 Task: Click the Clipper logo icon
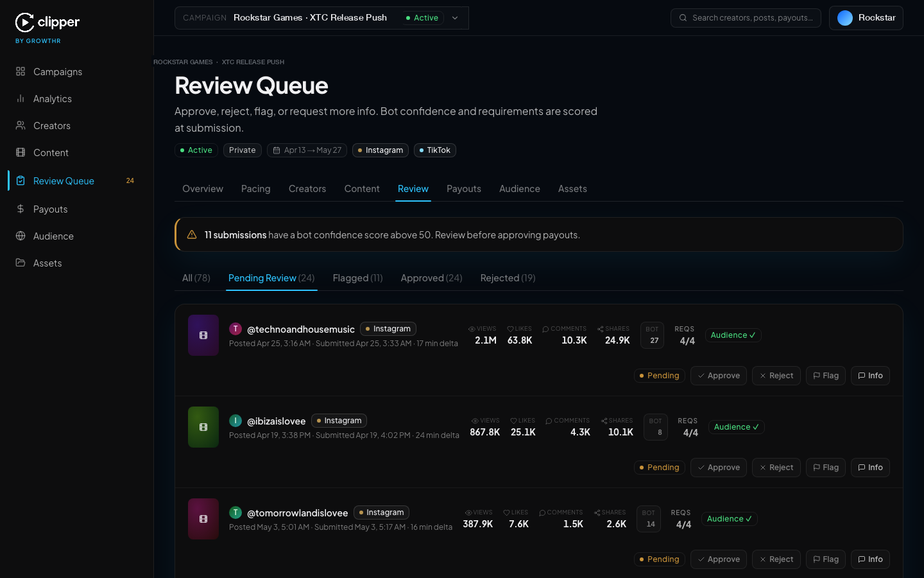(x=24, y=22)
